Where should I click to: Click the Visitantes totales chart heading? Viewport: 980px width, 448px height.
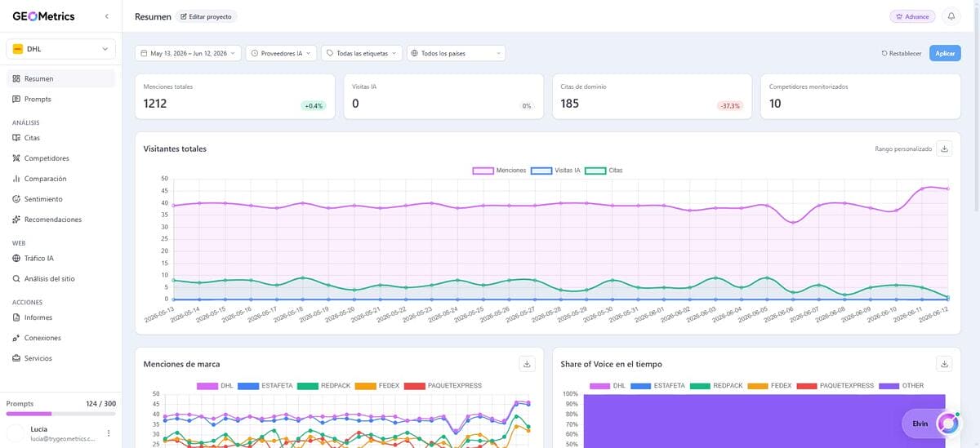click(175, 149)
